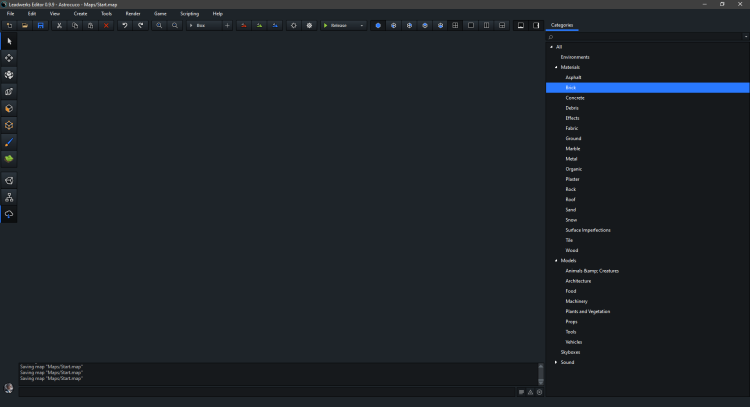Image resolution: width=750 pixels, height=407 pixels.
Task: Pick the paintbrush tool
Action: coord(9,142)
